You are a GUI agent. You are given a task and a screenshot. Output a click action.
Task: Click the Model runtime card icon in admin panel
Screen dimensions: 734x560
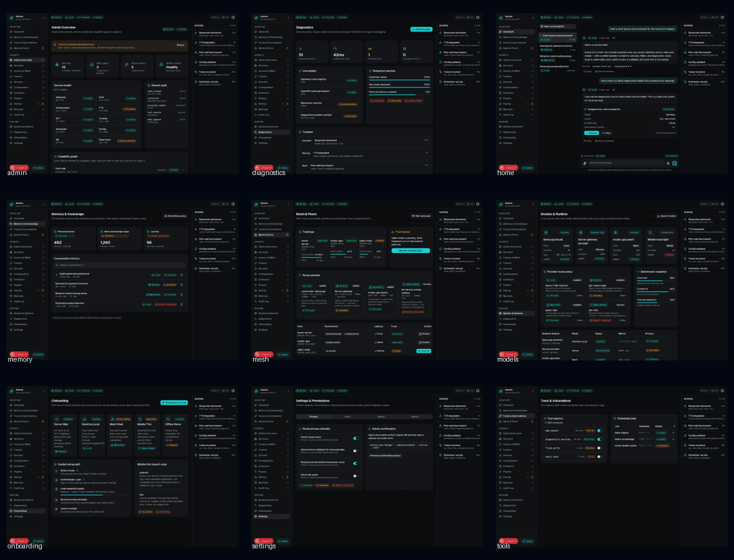pyautogui.click(x=161, y=66)
